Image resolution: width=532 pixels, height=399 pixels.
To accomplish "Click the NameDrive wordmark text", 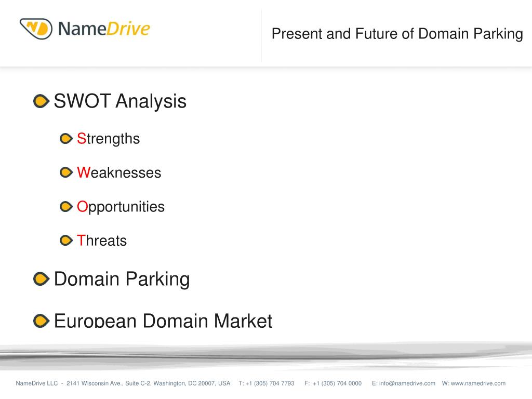I will coord(104,29).
